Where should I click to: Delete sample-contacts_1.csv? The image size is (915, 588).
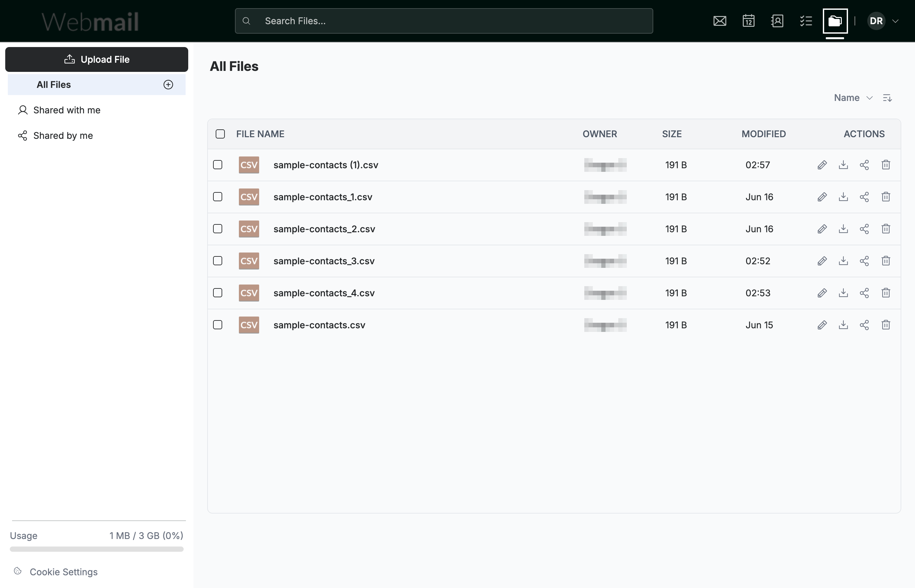coord(886,197)
